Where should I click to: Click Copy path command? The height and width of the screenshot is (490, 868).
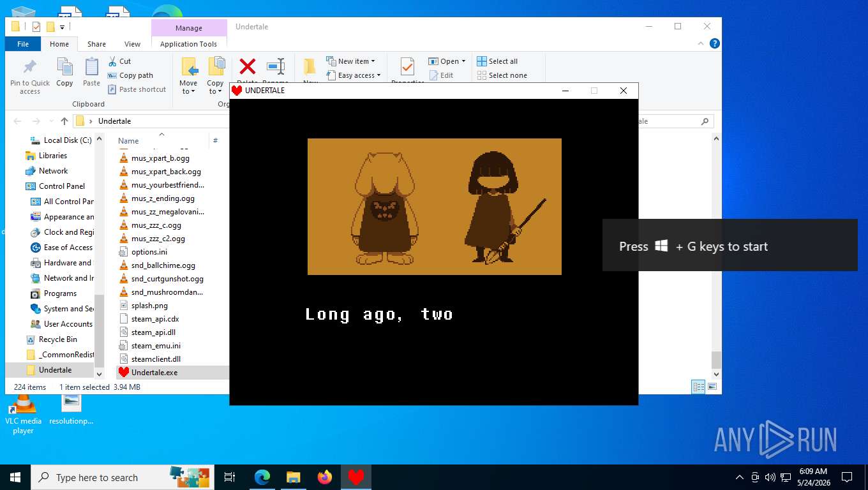click(130, 75)
